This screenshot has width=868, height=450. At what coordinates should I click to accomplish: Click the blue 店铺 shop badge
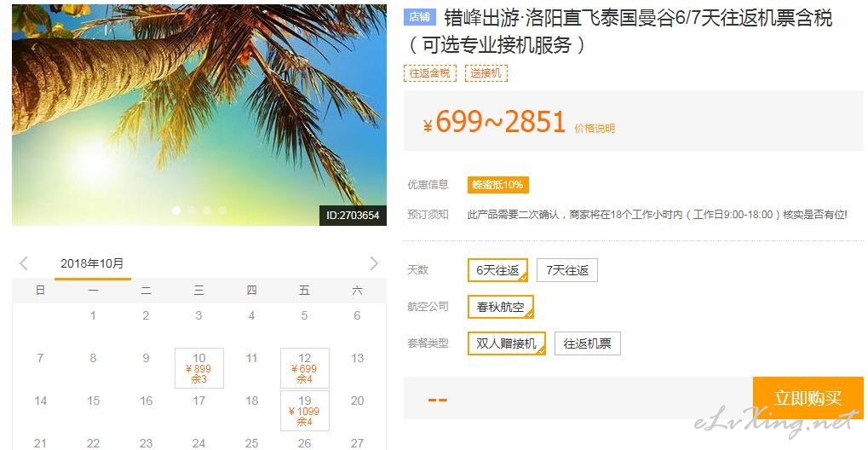(420, 17)
